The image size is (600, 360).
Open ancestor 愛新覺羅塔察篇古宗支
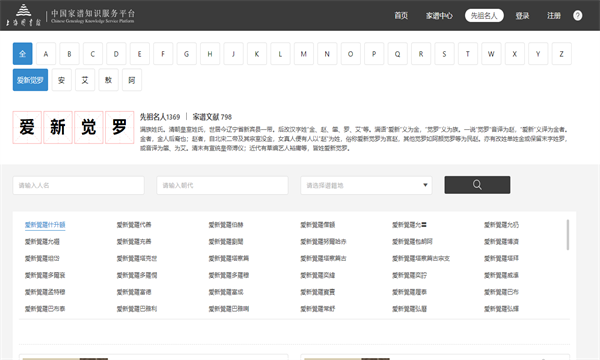[421, 259]
